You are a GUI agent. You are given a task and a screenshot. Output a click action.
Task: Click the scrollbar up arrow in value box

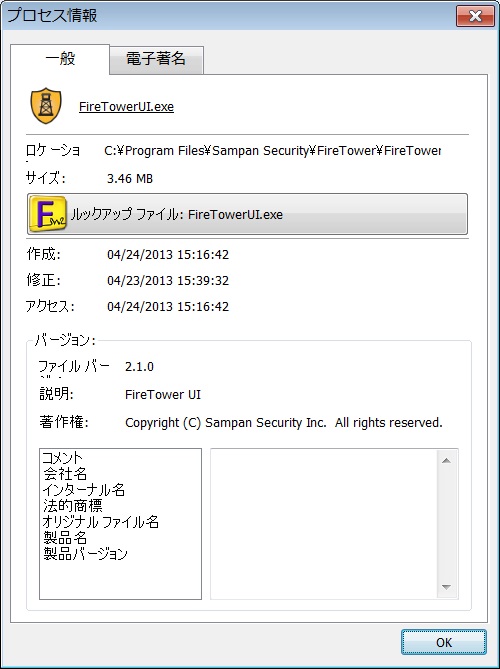click(446, 460)
